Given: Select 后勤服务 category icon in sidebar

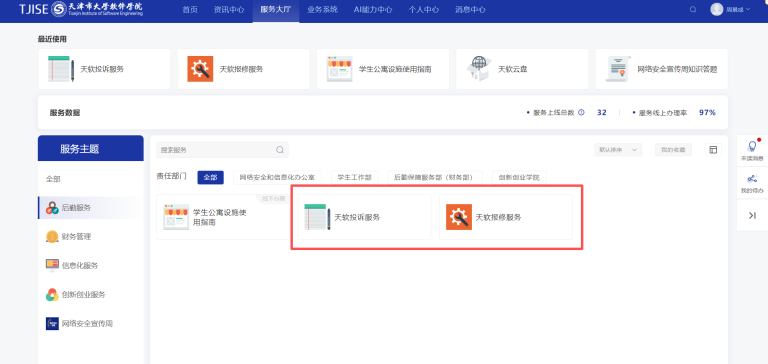Looking at the screenshot, I should tap(52, 208).
